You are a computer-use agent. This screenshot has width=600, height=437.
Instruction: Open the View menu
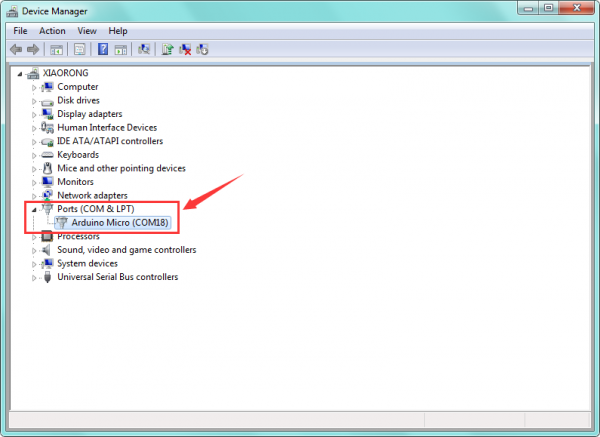coord(87,31)
